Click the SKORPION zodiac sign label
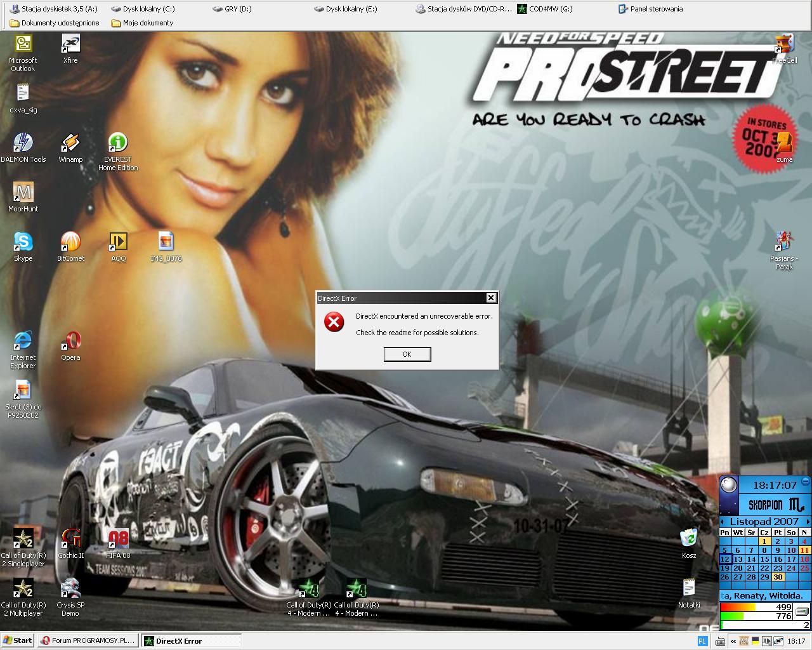This screenshot has height=650, width=812. [x=765, y=505]
